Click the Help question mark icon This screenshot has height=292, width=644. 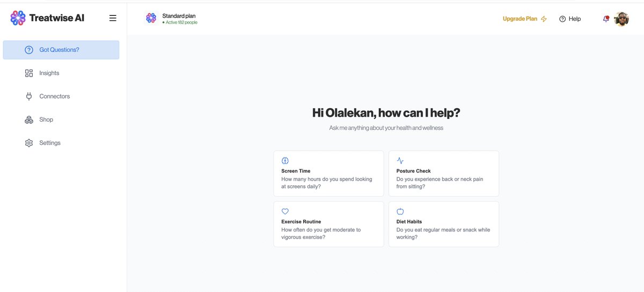coord(562,19)
